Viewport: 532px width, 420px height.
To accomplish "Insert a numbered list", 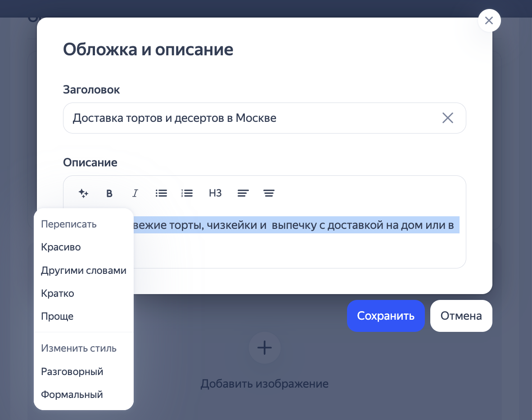I will (x=187, y=193).
